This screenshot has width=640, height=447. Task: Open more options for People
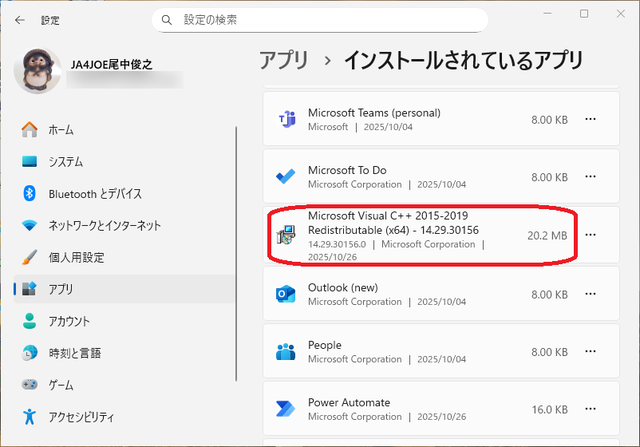590,351
